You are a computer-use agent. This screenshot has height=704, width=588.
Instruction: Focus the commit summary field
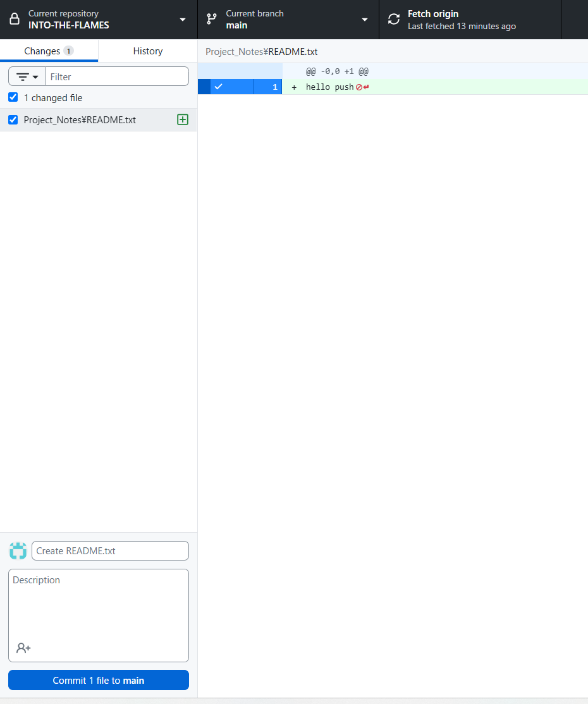(x=110, y=551)
